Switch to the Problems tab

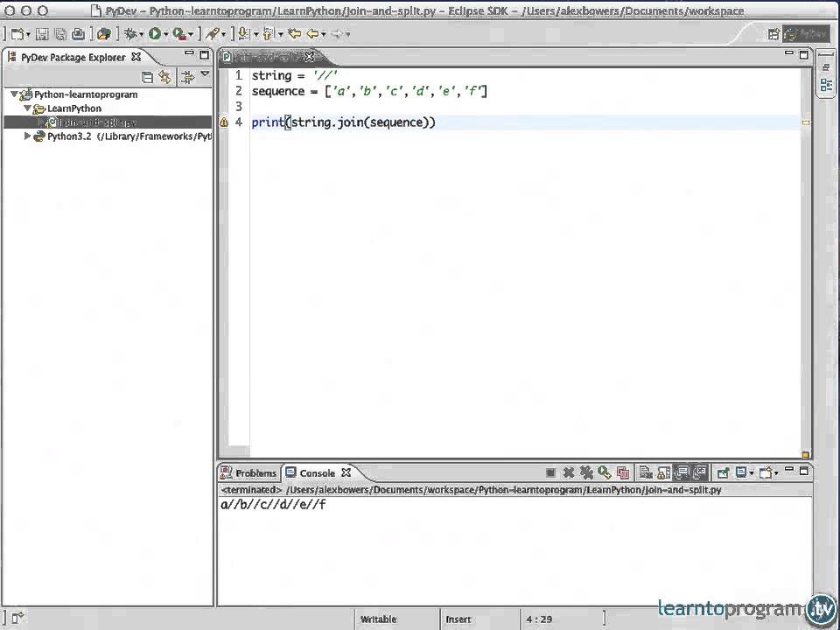pos(249,473)
